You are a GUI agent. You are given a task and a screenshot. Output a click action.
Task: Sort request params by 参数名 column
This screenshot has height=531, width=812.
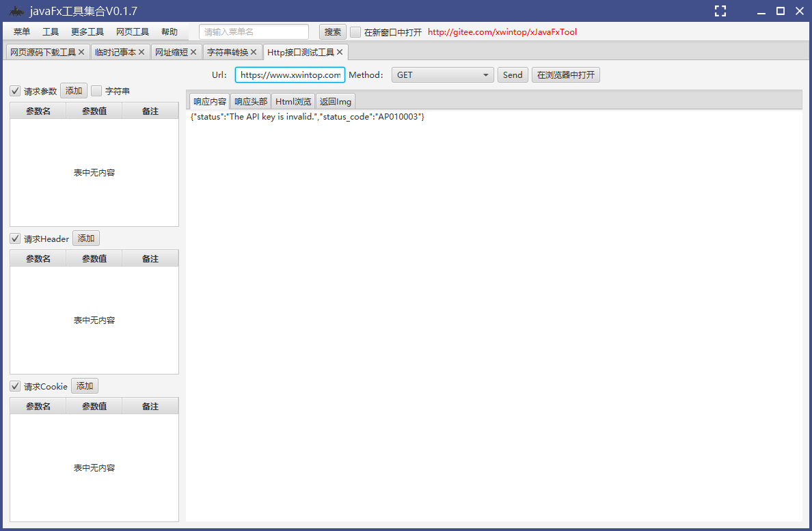click(38, 111)
